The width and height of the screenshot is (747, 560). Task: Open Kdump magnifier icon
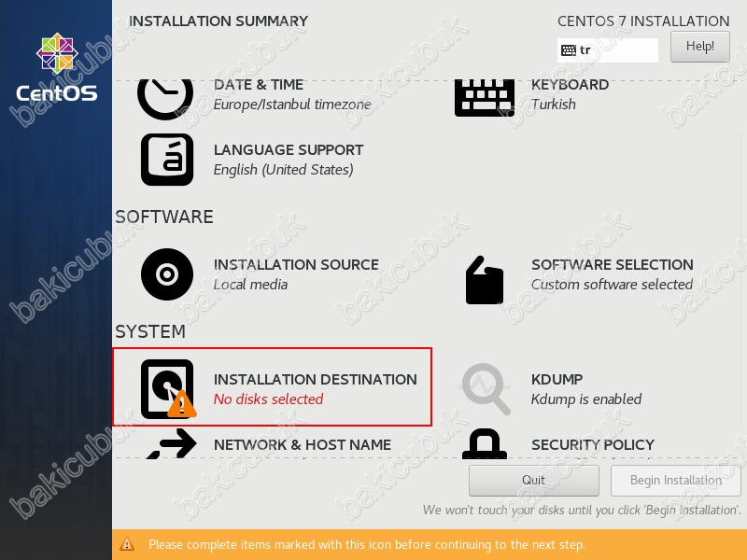pos(486,389)
